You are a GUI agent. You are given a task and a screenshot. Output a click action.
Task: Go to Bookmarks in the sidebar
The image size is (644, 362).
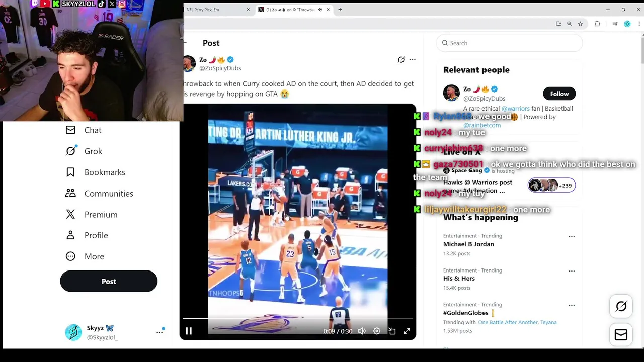[95, 172]
